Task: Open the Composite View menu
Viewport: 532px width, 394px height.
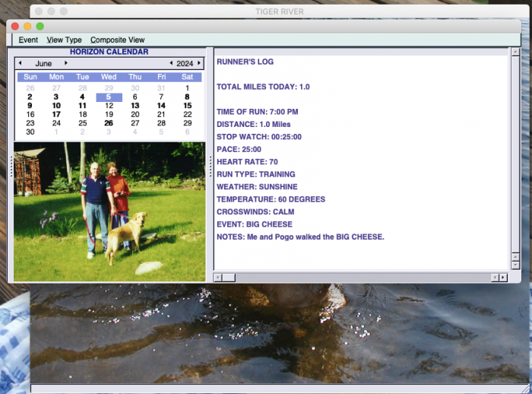Action: [117, 40]
